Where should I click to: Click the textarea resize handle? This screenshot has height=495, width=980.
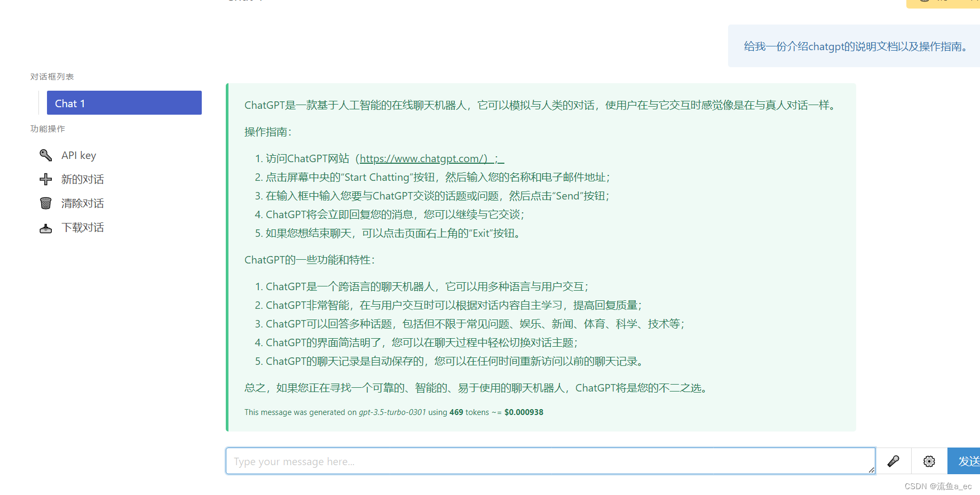tap(871, 470)
